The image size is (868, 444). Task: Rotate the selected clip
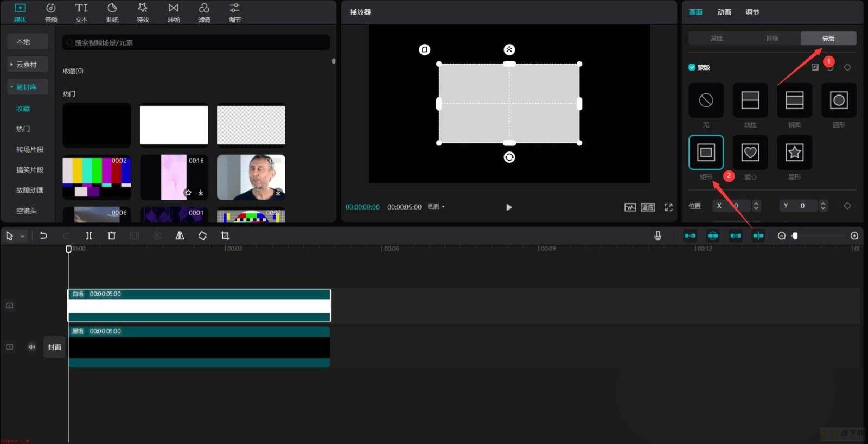click(202, 236)
